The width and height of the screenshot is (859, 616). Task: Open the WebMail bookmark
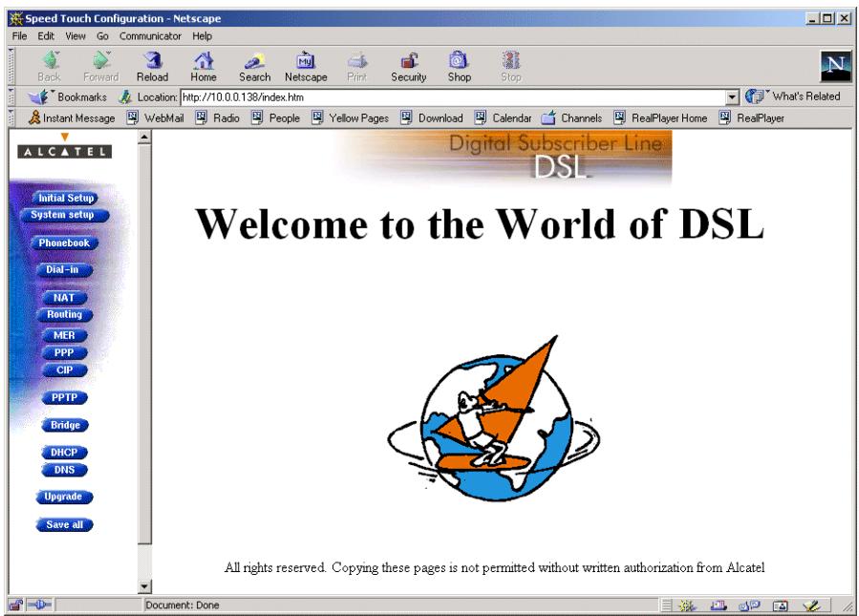156,117
